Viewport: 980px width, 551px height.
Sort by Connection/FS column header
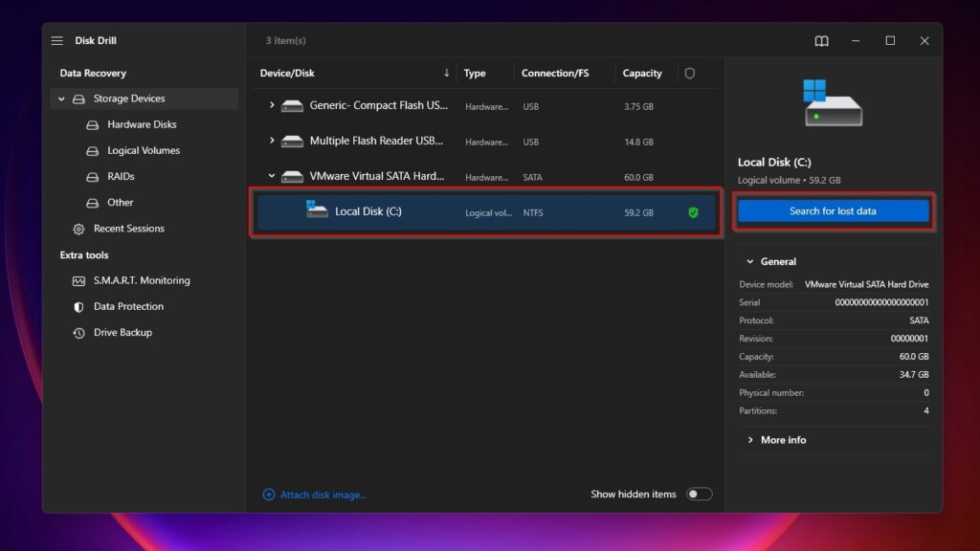[555, 73]
